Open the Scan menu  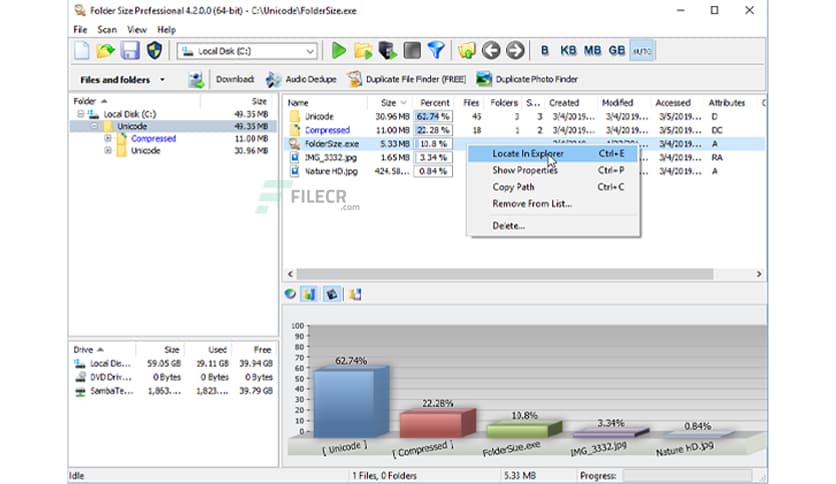coord(107,30)
